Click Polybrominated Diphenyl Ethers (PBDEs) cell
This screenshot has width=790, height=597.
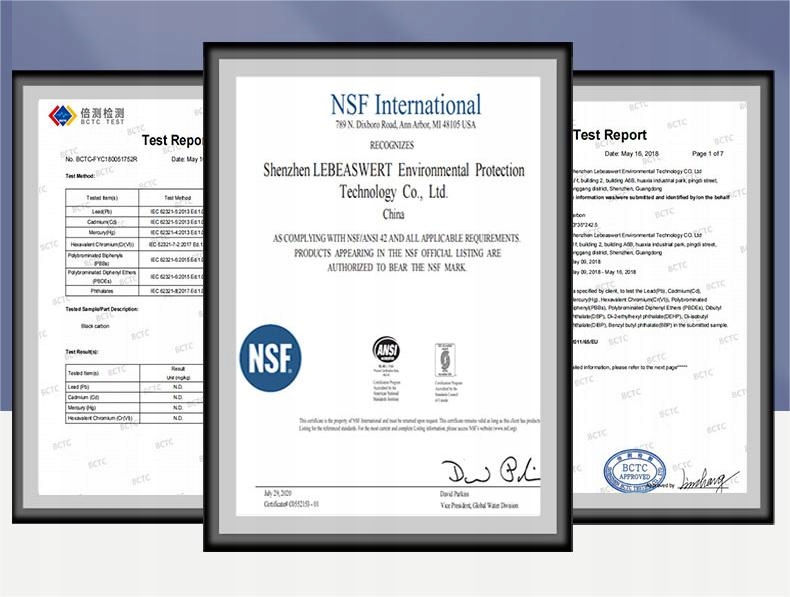pyautogui.click(x=102, y=277)
